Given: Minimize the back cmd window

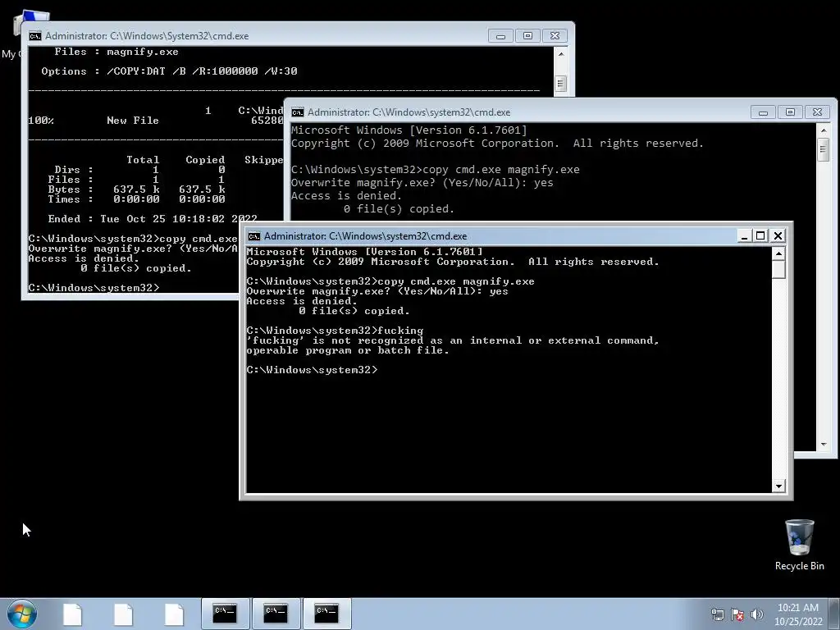Looking at the screenshot, I should point(501,36).
